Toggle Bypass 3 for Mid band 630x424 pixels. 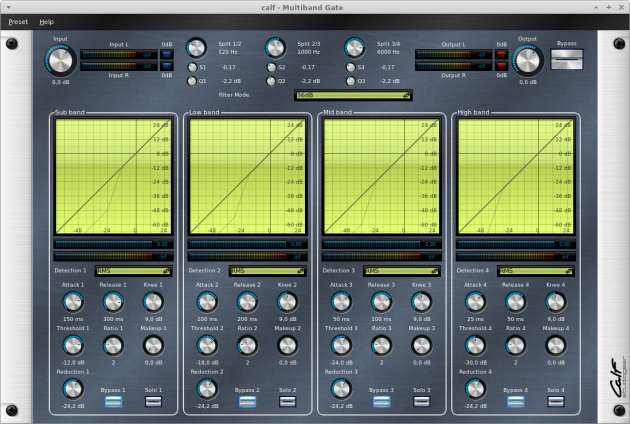(382, 401)
